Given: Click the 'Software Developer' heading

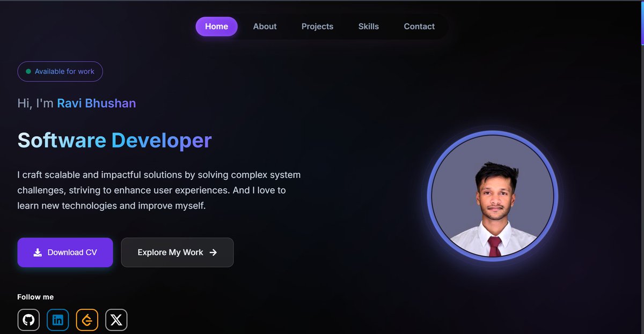Looking at the screenshot, I should [x=115, y=140].
